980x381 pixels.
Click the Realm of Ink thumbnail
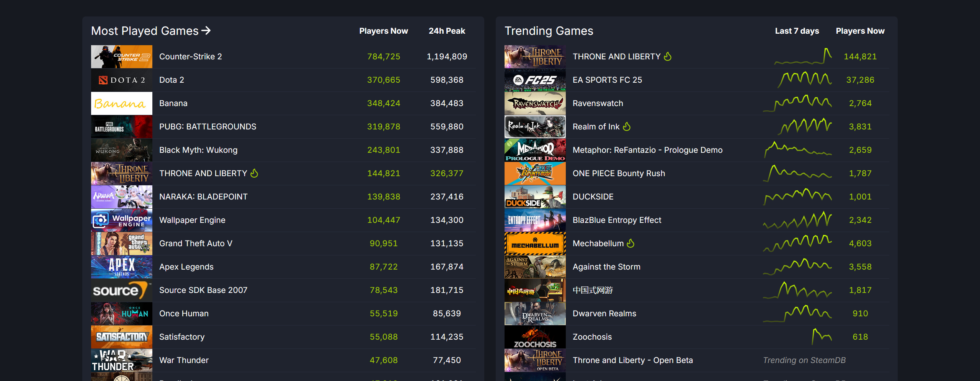tap(535, 127)
